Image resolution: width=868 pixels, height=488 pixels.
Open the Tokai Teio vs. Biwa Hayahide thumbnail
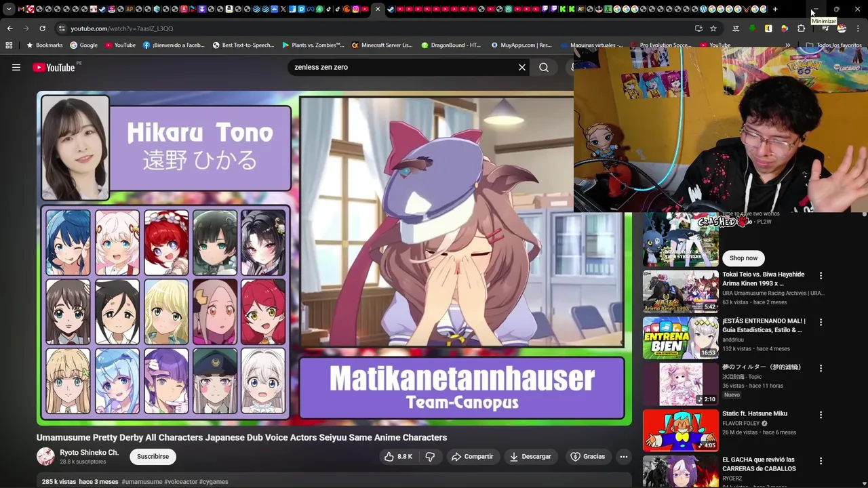click(681, 291)
